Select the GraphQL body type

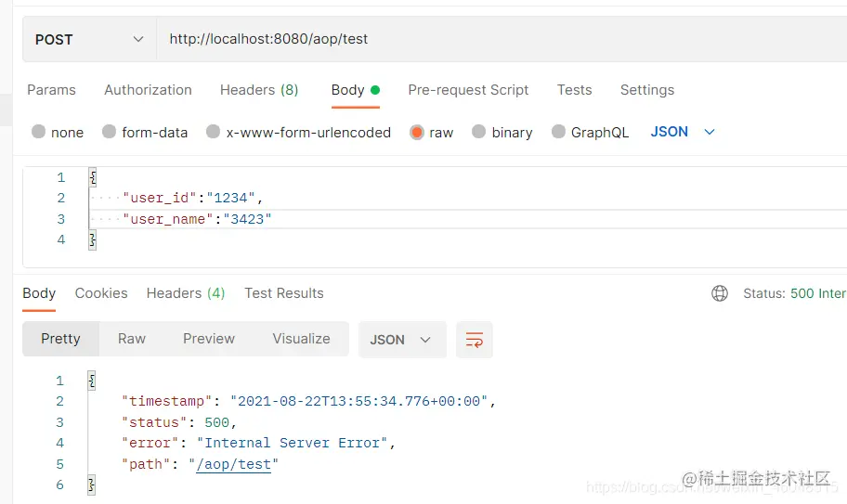click(591, 132)
